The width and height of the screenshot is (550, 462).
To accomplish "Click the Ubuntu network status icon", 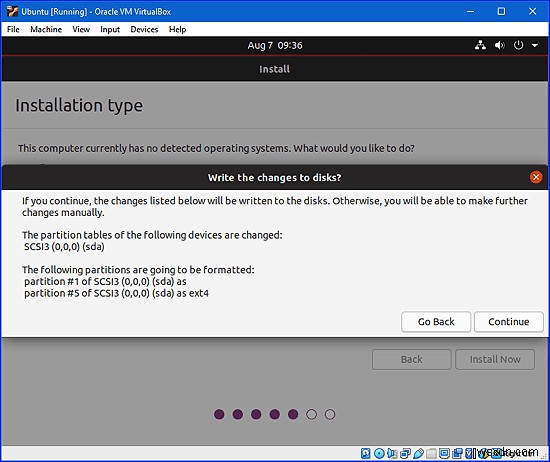I will (480, 45).
